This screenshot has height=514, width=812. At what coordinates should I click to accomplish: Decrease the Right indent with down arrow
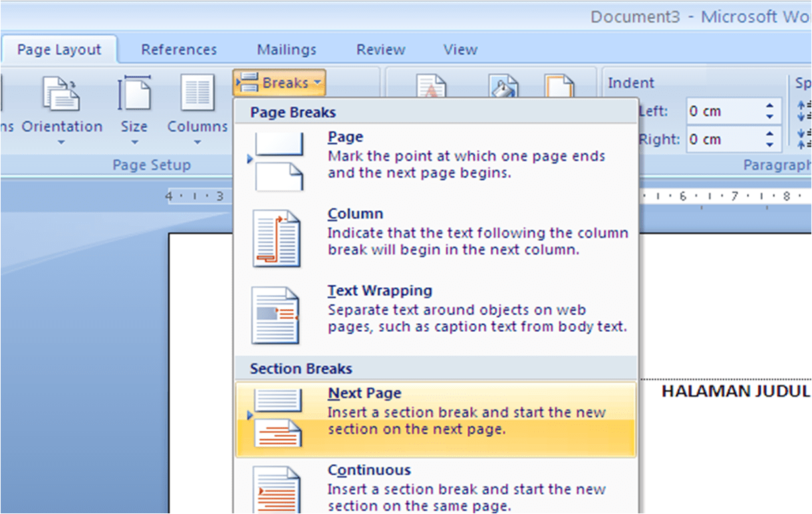pyautogui.click(x=770, y=146)
